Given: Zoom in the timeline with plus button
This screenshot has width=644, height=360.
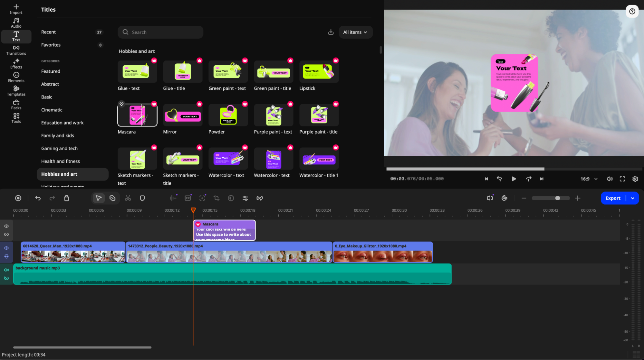Looking at the screenshot, I should point(578,198).
